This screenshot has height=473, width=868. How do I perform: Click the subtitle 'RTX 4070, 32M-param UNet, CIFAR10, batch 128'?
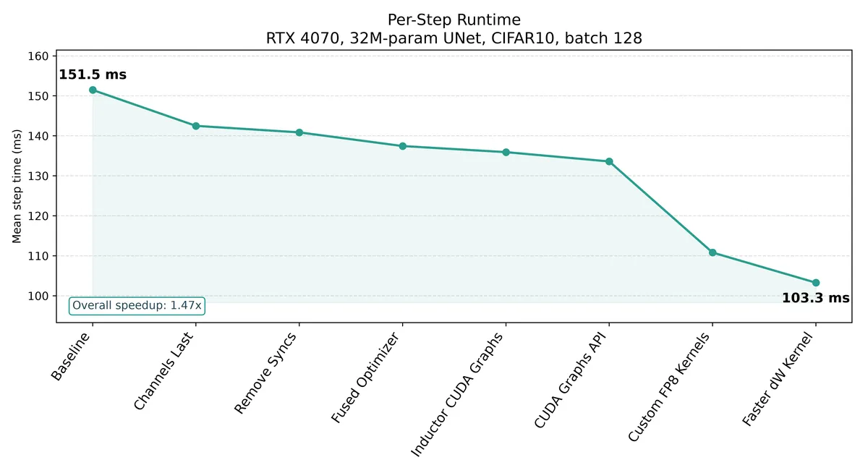click(x=454, y=38)
